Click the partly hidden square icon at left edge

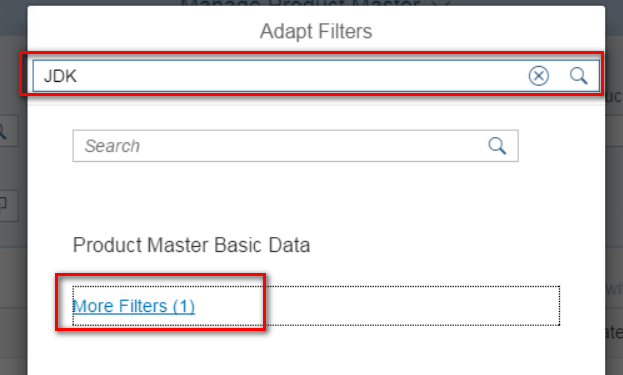[x=8, y=205]
